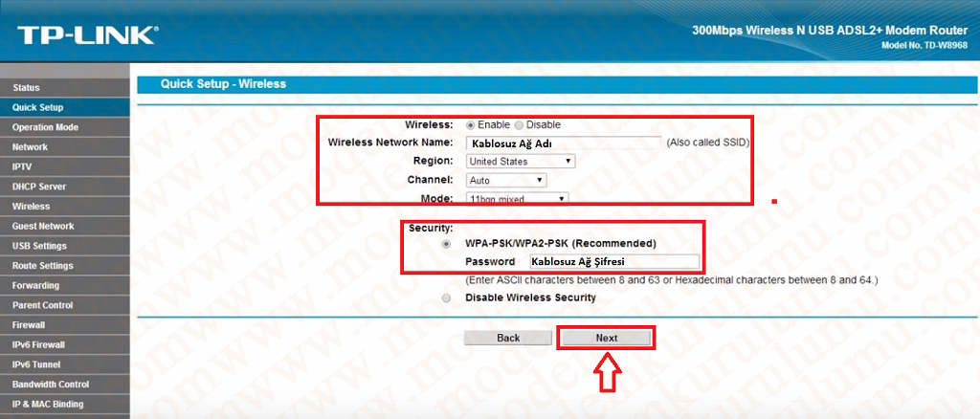
Task: Click the TP-LINK logo
Action: pyautogui.click(x=86, y=35)
